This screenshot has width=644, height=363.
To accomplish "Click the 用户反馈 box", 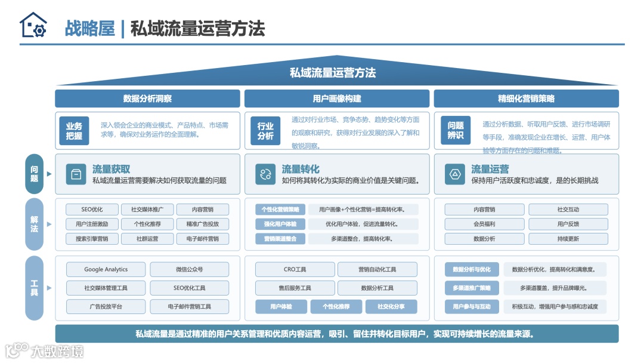I will click(x=568, y=224).
